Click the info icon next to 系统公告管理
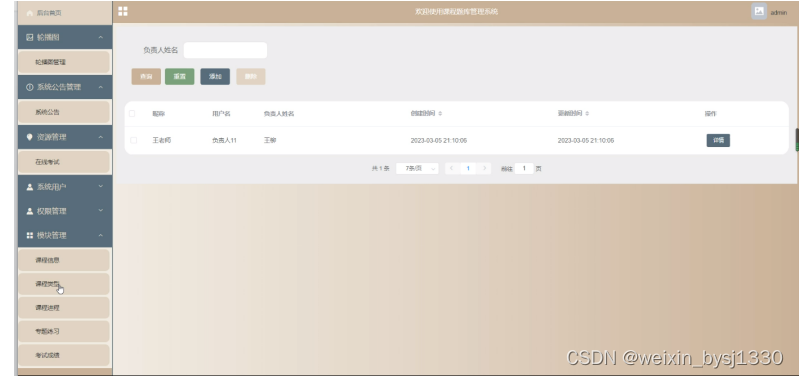Screen dimensions: 799x378 pyautogui.click(x=30, y=87)
